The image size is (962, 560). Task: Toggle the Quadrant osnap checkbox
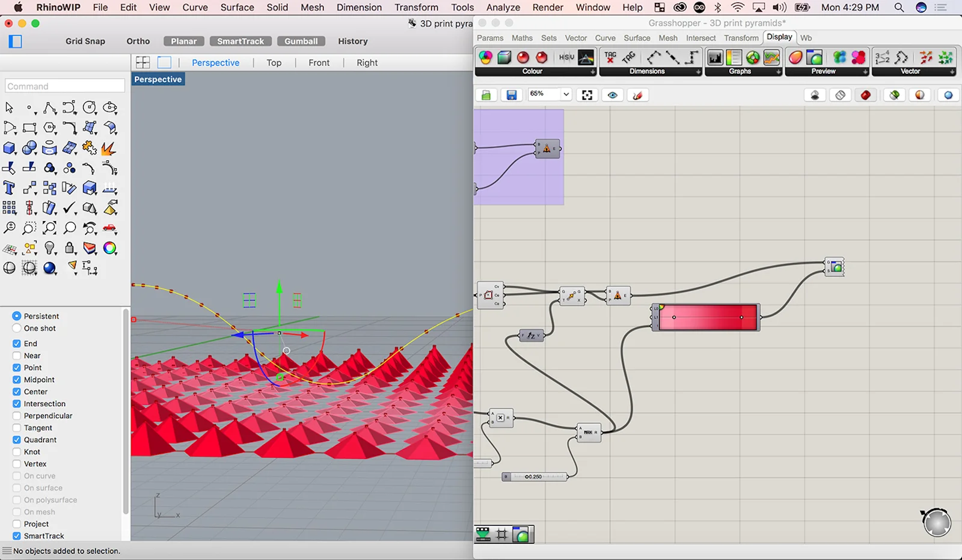click(17, 440)
